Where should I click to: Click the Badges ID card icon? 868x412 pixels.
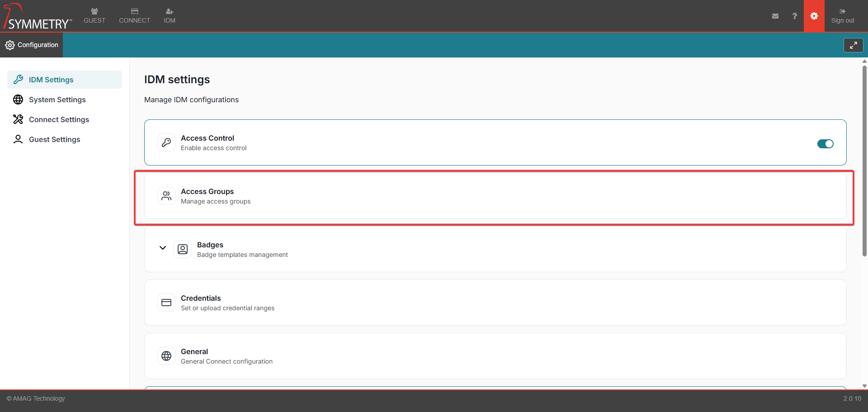pos(183,249)
